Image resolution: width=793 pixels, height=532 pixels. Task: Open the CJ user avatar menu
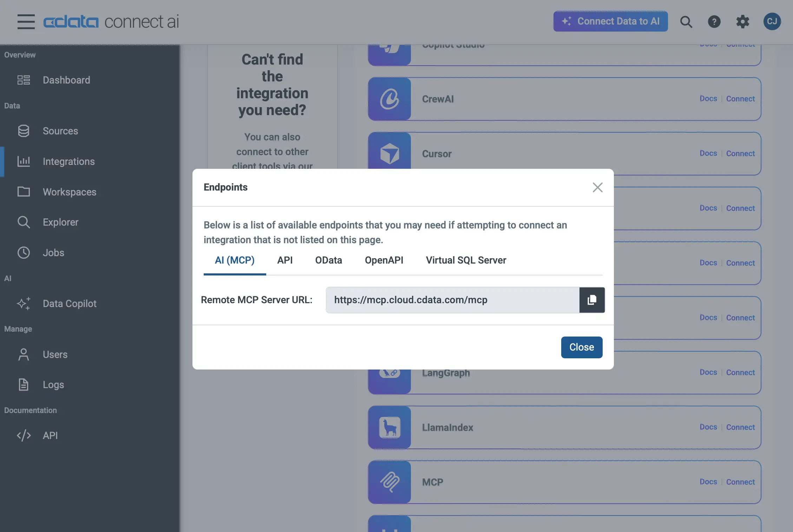pos(772,21)
